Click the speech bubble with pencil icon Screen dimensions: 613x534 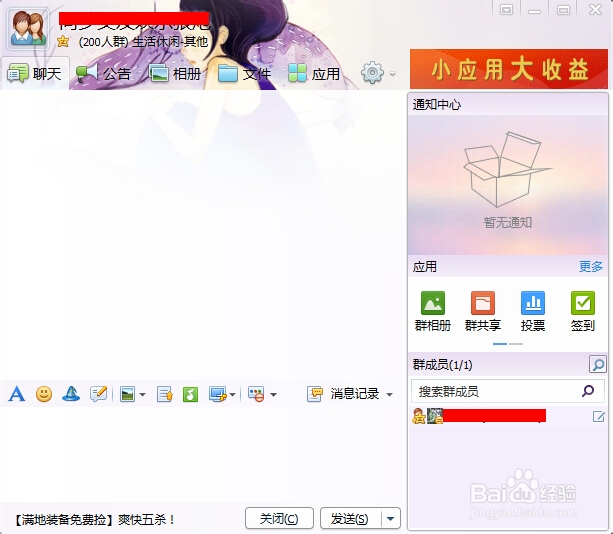[98, 394]
